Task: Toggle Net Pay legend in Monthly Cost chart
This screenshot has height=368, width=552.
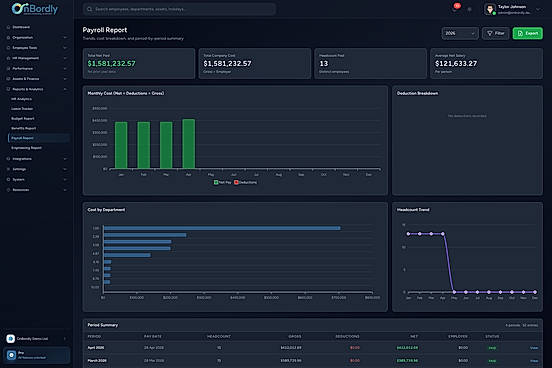Action: [x=222, y=182]
